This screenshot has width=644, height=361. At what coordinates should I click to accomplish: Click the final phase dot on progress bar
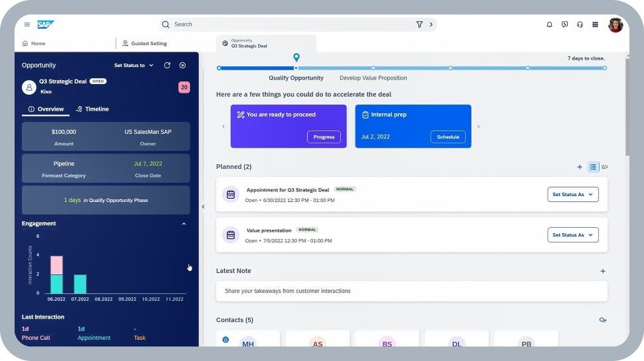coord(605,68)
